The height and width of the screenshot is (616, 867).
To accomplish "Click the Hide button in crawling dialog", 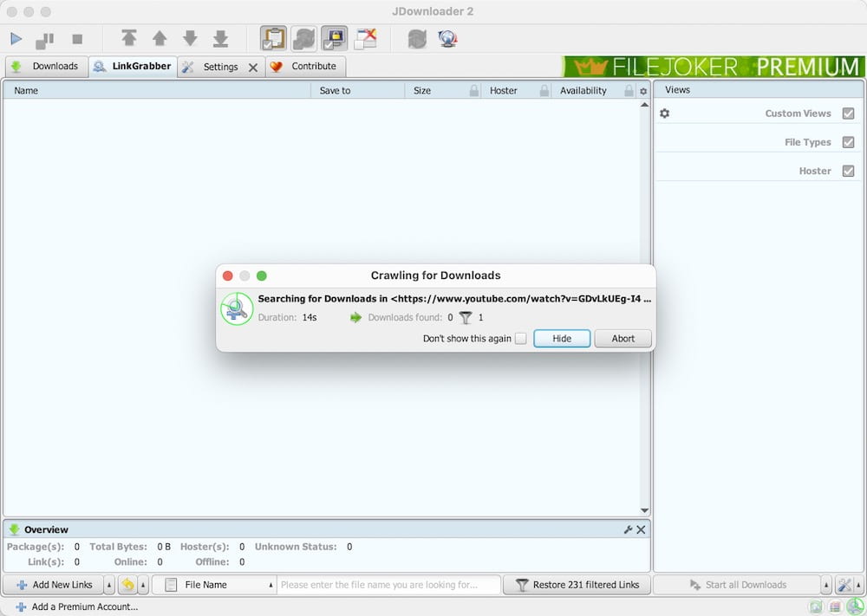I will (562, 339).
